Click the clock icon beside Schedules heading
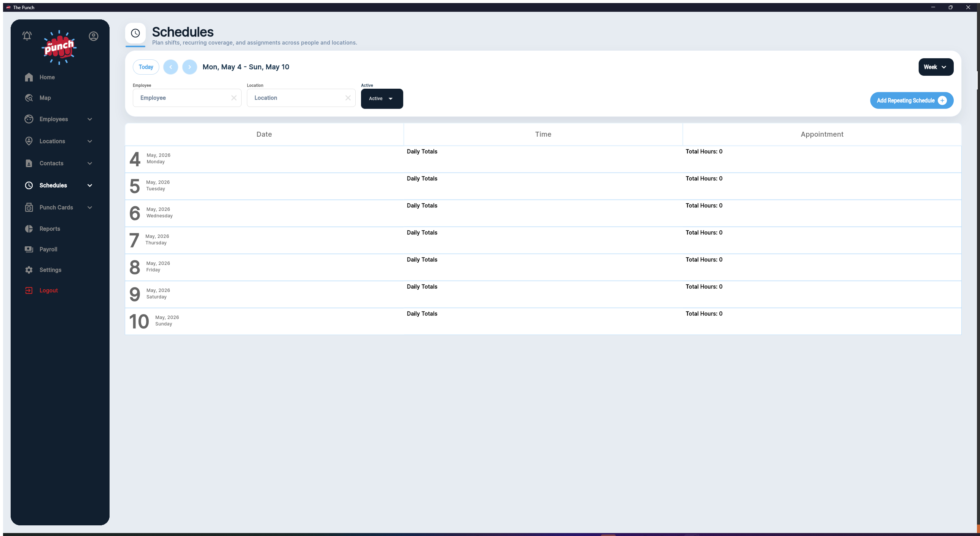The height and width of the screenshot is (536, 980). point(135,33)
